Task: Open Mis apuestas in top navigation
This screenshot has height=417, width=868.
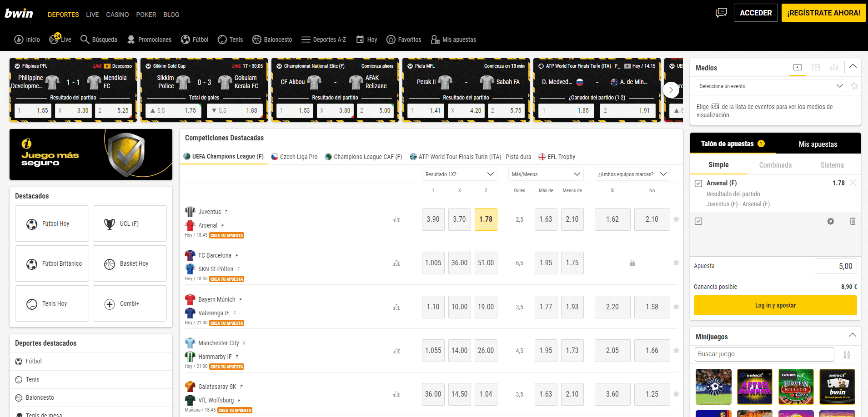Action: coord(453,40)
